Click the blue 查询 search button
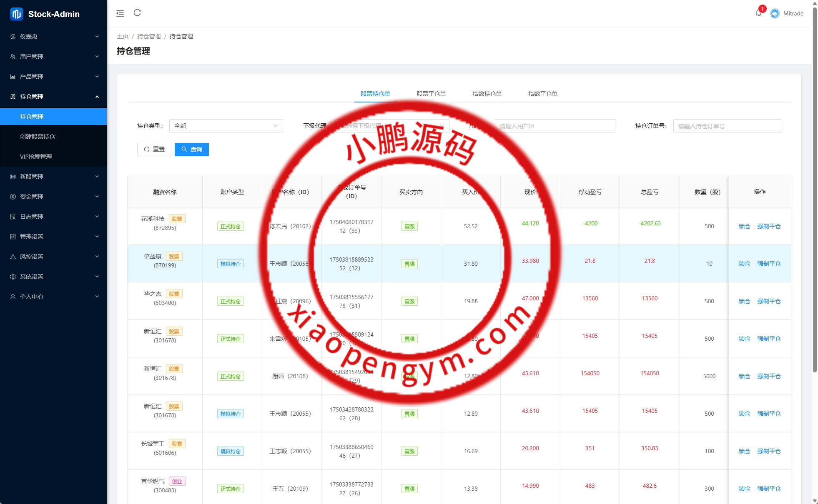Image resolution: width=818 pixels, height=504 pixels. point(192,149)
